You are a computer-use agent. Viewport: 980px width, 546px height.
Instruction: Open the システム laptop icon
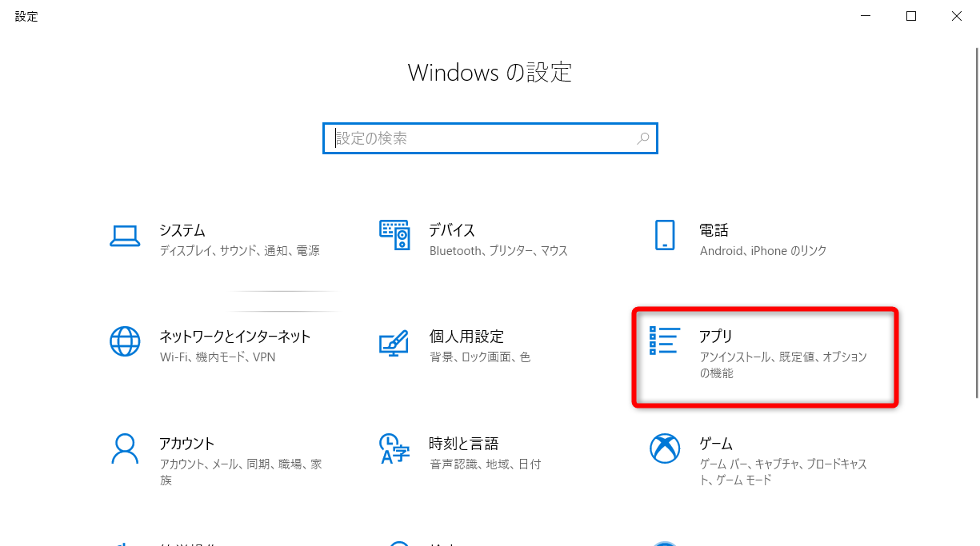125,235
